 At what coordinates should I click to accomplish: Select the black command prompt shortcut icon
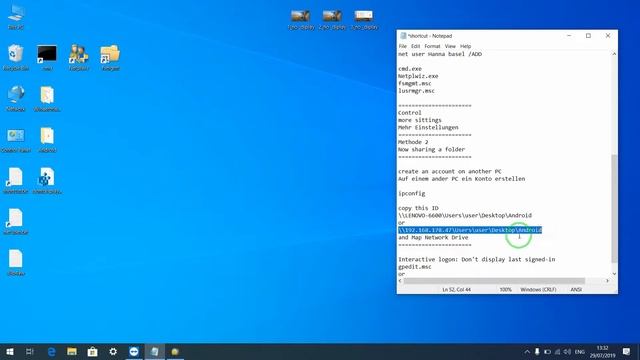point(47,58)
